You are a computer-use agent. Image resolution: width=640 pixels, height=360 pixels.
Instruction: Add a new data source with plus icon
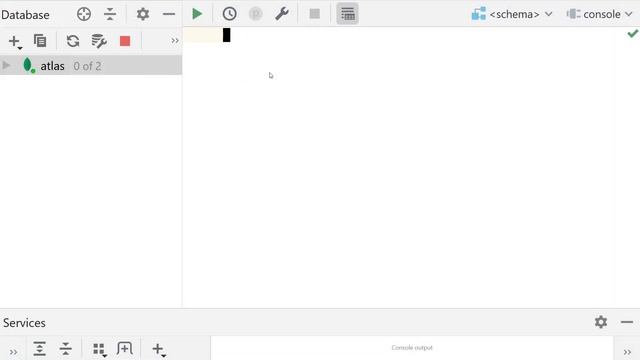15,41
